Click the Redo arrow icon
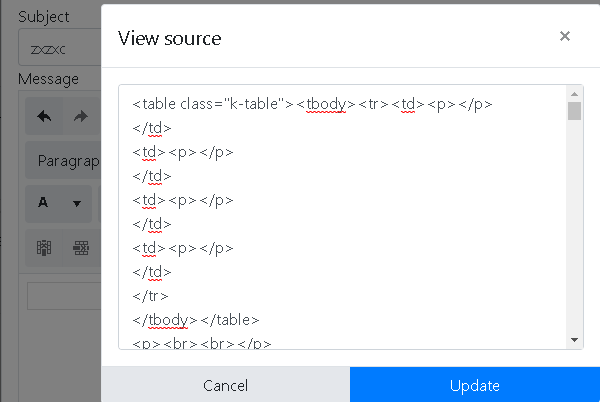The image size is (600, 402). point(81,116)
